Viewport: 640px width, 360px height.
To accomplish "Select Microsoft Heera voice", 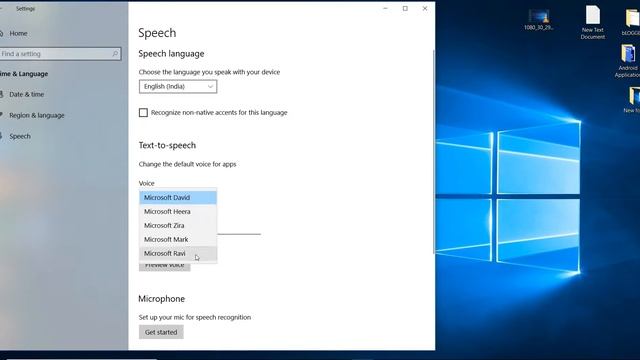I will (x=178, y=211).
